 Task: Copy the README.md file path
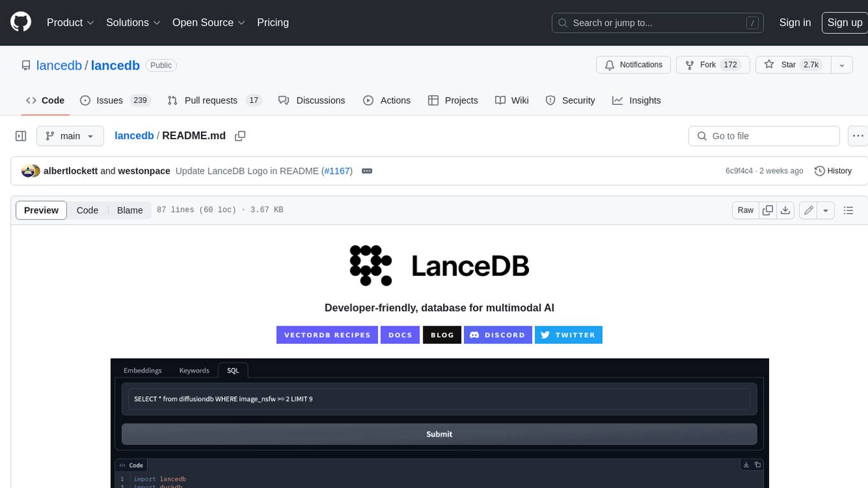tap(240, 136)
